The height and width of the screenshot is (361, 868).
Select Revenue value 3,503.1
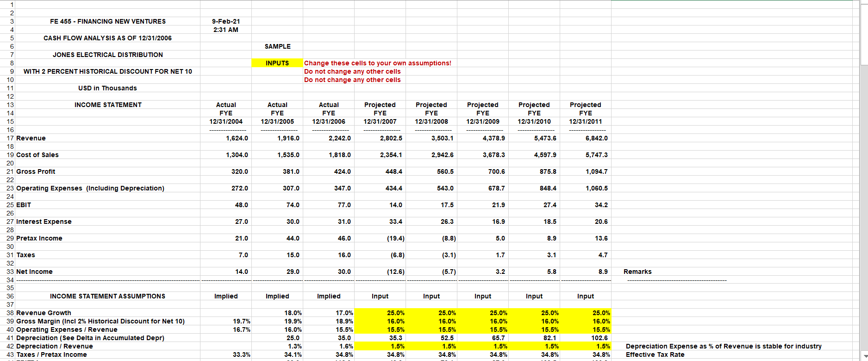tap(443, 138)
